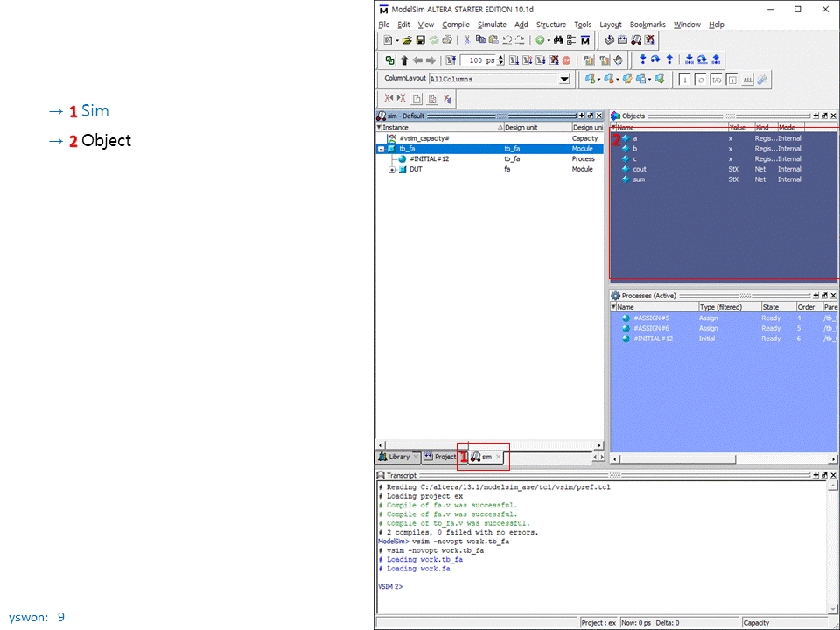Open the sim pane column menu arrow

(379, 128)
